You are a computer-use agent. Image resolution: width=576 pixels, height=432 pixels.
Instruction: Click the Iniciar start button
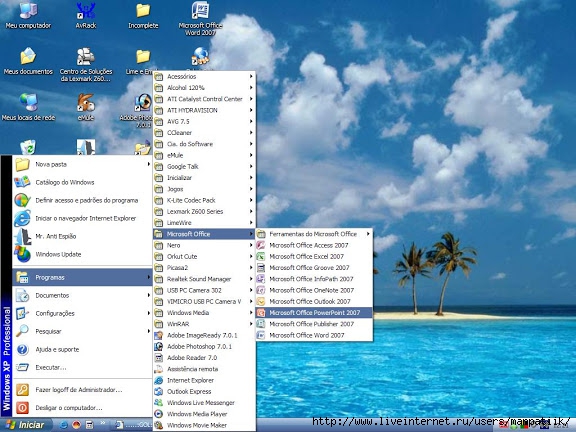(26, 425)
